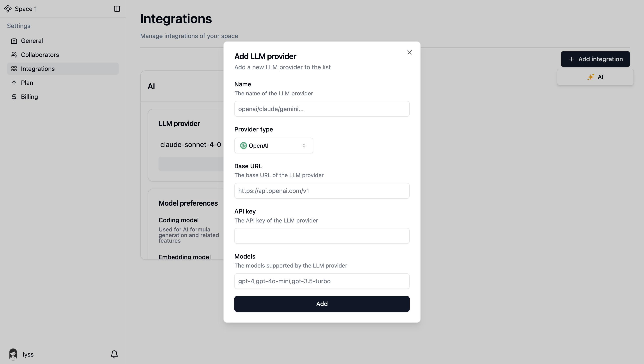Close the Add LLM provider dialog
This screenshot has width=644, height=364.
(409, 52)
